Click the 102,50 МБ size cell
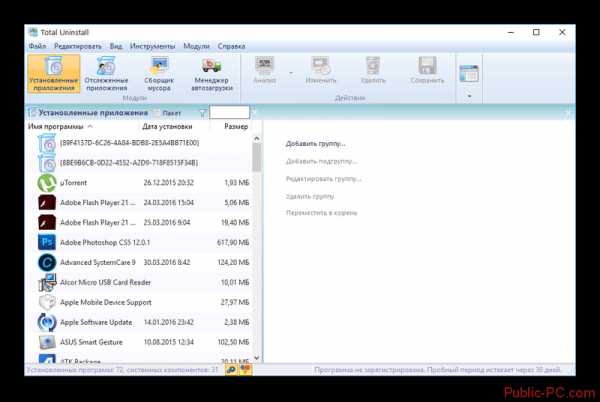 coord(233,342)
